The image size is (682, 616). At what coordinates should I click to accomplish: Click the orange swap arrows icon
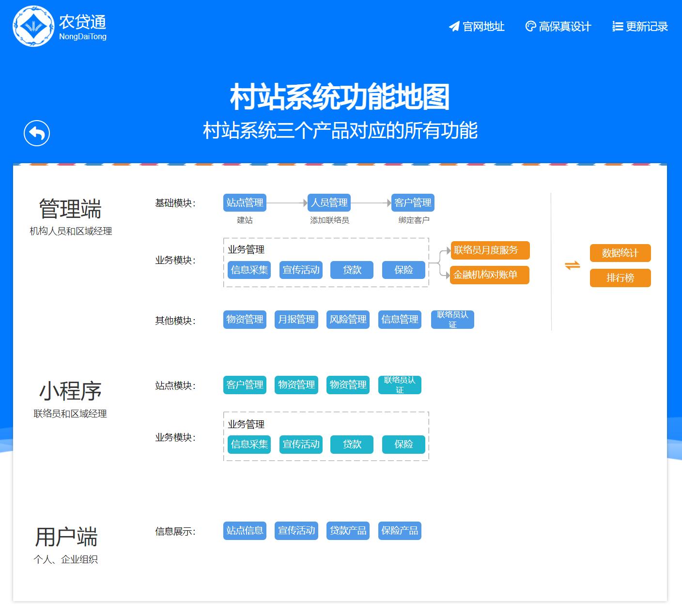573,265
